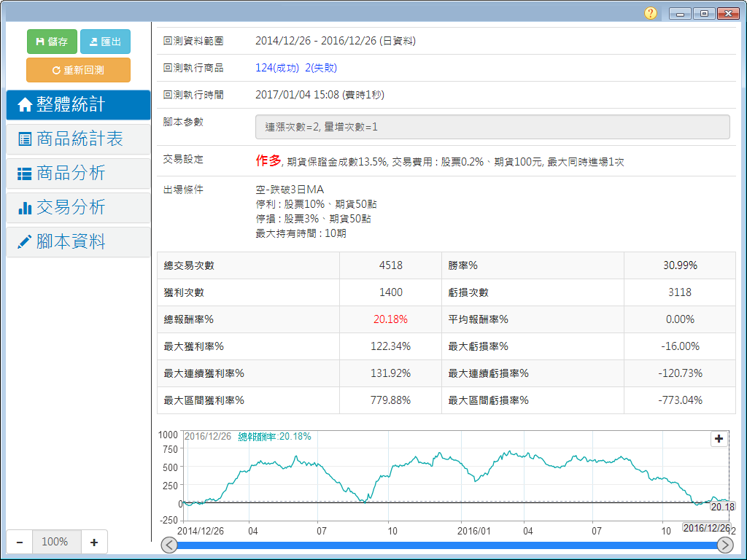Click the pencil icon beside 腳本資料
This screenshot has height=560, width=747.
[x=25, y=242]
